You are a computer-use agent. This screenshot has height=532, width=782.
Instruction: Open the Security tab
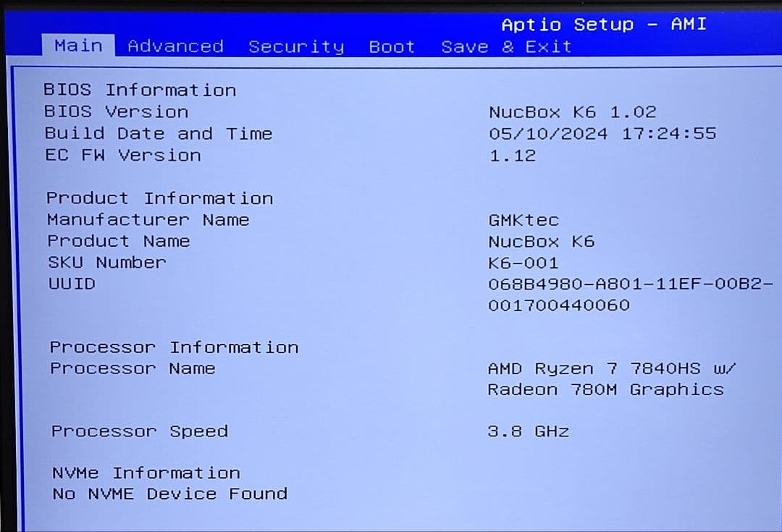point(295,46)
